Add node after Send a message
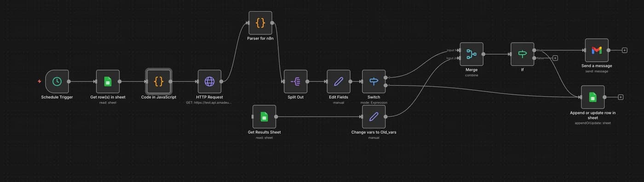 tap(624, 50)
